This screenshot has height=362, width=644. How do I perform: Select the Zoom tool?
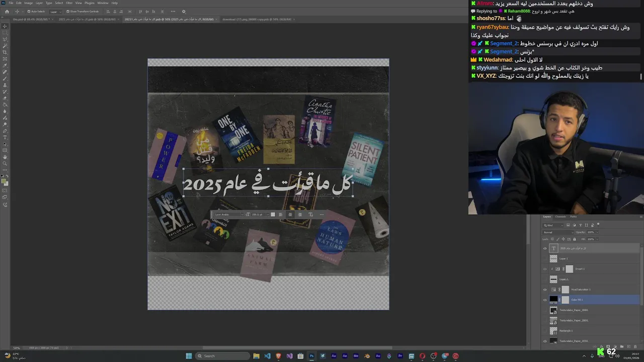pos(5,163)
